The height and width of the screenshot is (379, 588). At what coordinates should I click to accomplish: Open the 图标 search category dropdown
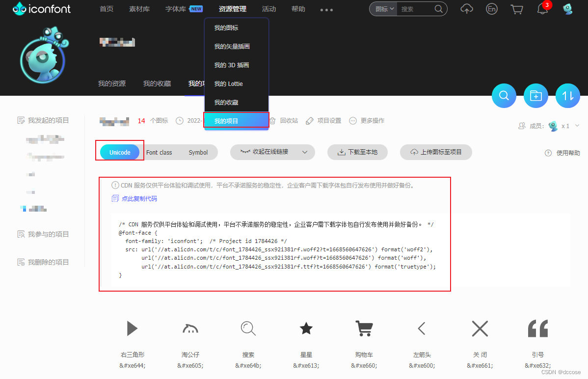(383, 9)
